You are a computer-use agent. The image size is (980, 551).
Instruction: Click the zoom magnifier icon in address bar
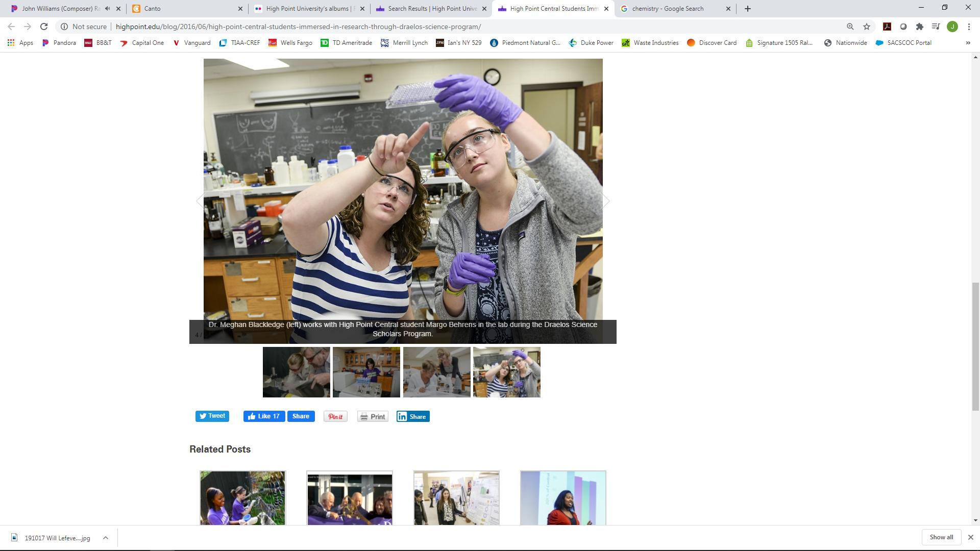850,27
